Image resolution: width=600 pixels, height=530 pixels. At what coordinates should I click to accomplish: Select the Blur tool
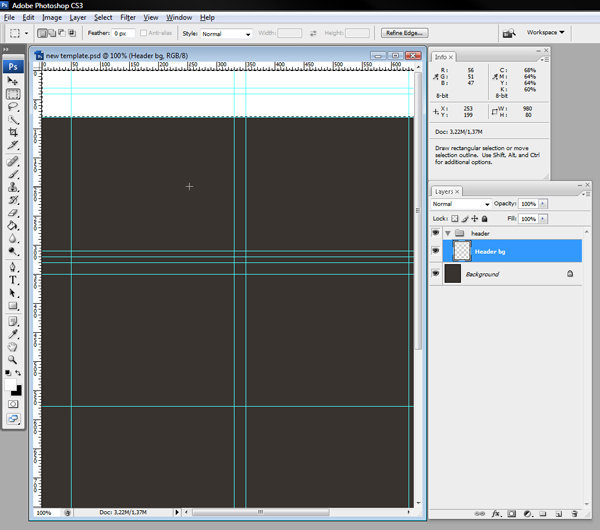click(13, 238)
